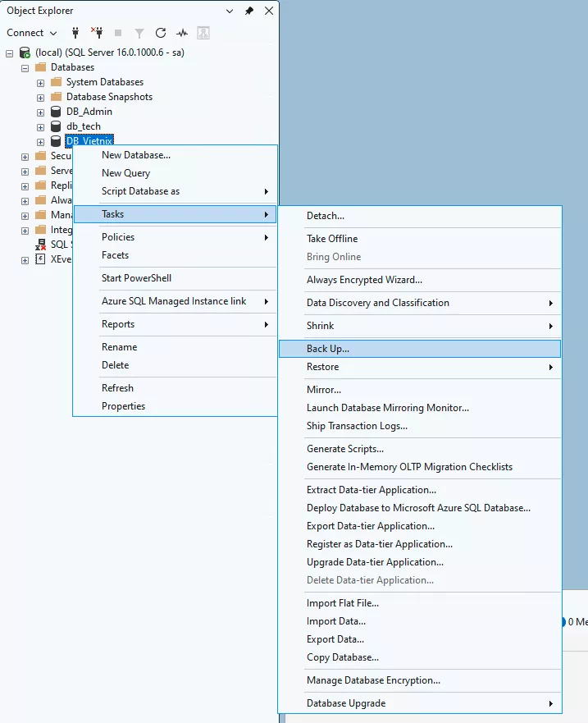588x723 pixels.
Task: Select Extract Data-tier Application...
Action: pyautogui.click(x=420, y=490)
